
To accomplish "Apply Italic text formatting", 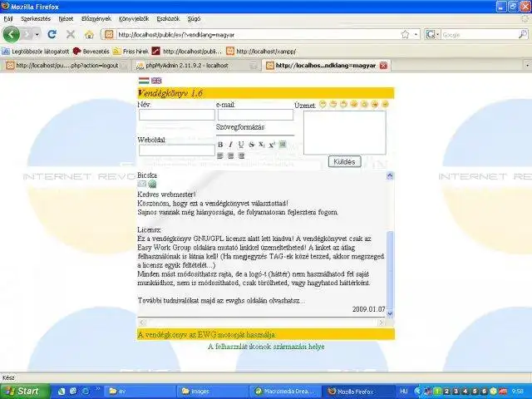I will click(230, 145).
